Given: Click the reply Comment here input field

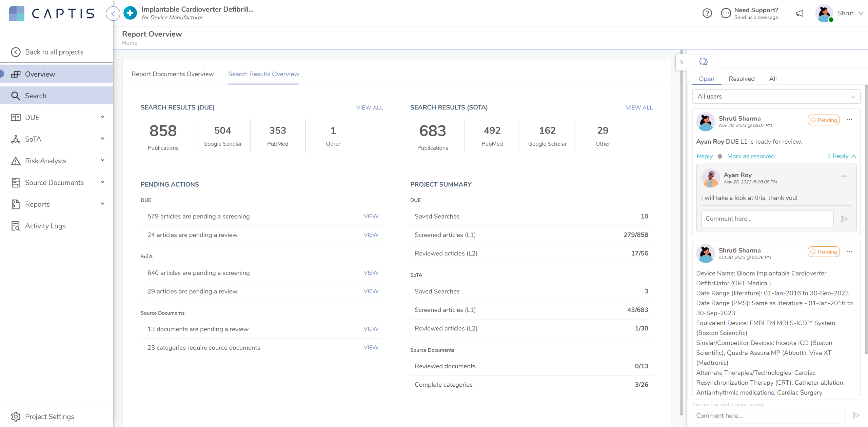Looking at the screenshot, I should click(767, 219).
